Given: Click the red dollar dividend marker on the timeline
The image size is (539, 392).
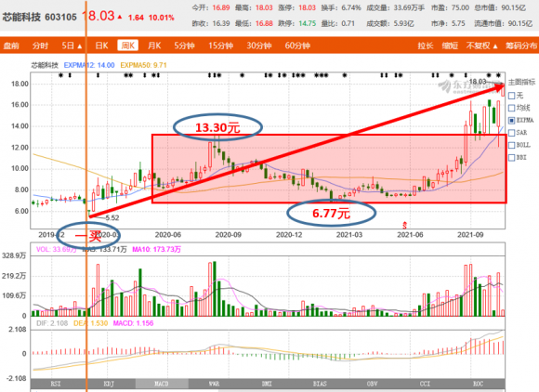Looking at the screenshot, I should point(404,226).
